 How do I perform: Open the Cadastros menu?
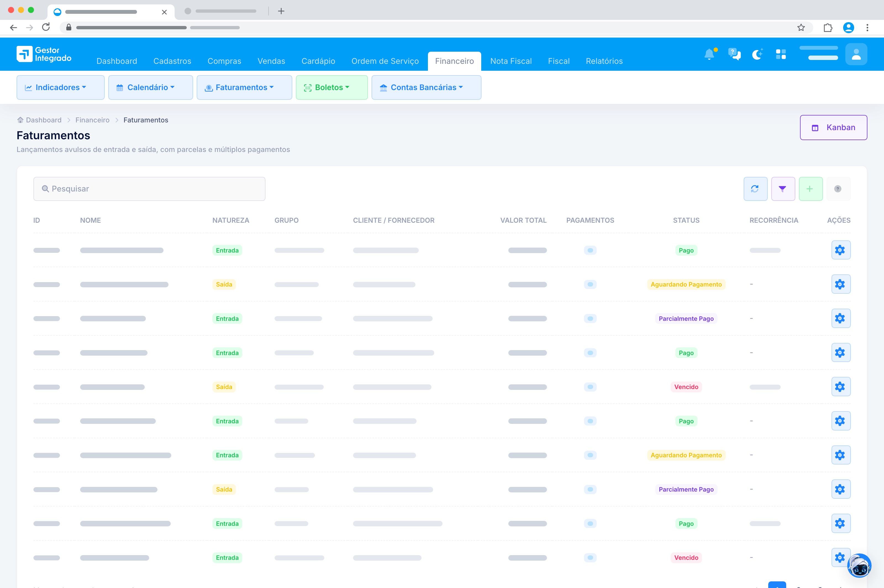tap(172, 61)
